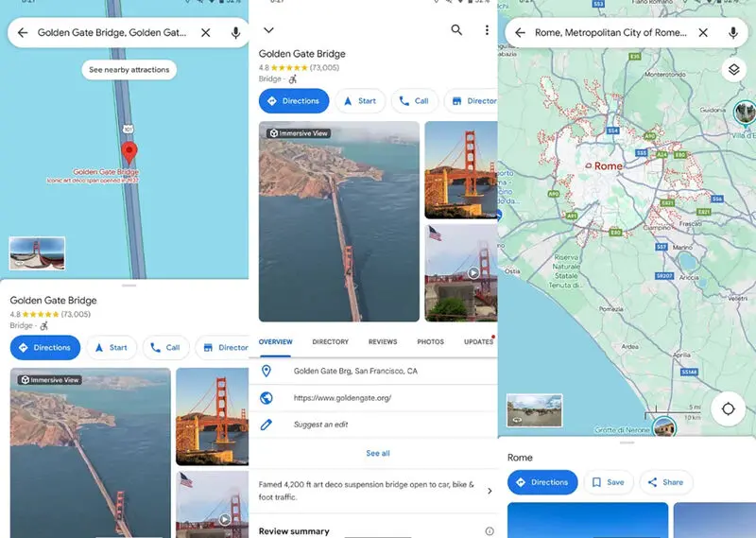Tap Directions in middle Golden Gate screen
This screenshot has width=756, height=538.
(x=294, y=101)
